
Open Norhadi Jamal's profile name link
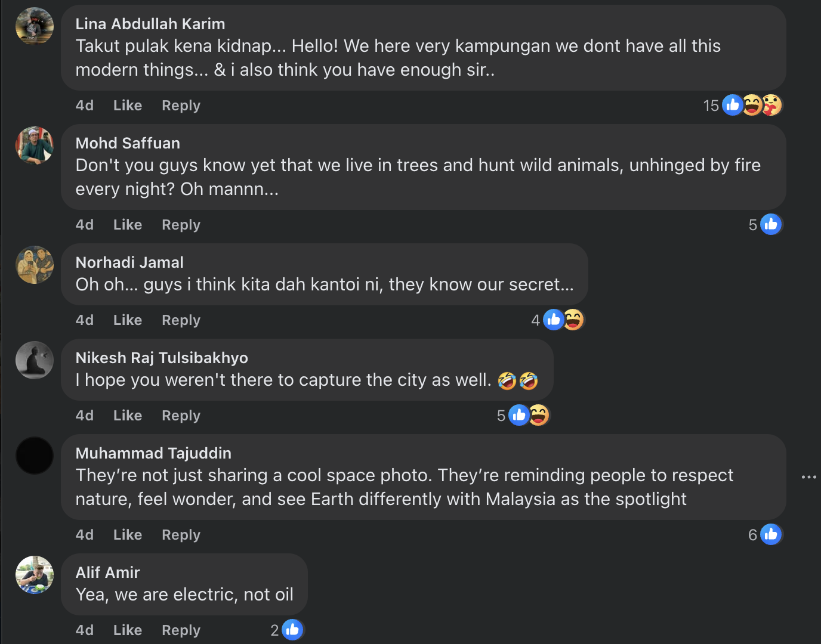click(129, 262)
